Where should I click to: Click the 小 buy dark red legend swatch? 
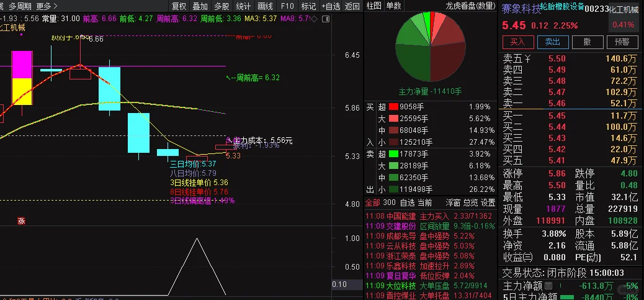[x=393, y=142]
